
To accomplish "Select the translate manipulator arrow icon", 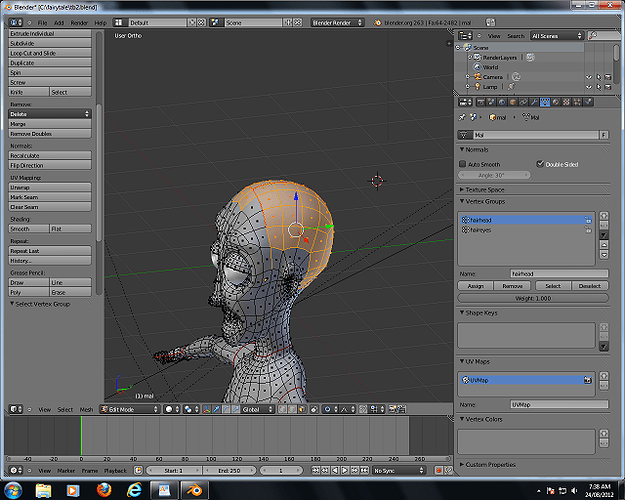I will pyautogui.click(x=216, y=409).
